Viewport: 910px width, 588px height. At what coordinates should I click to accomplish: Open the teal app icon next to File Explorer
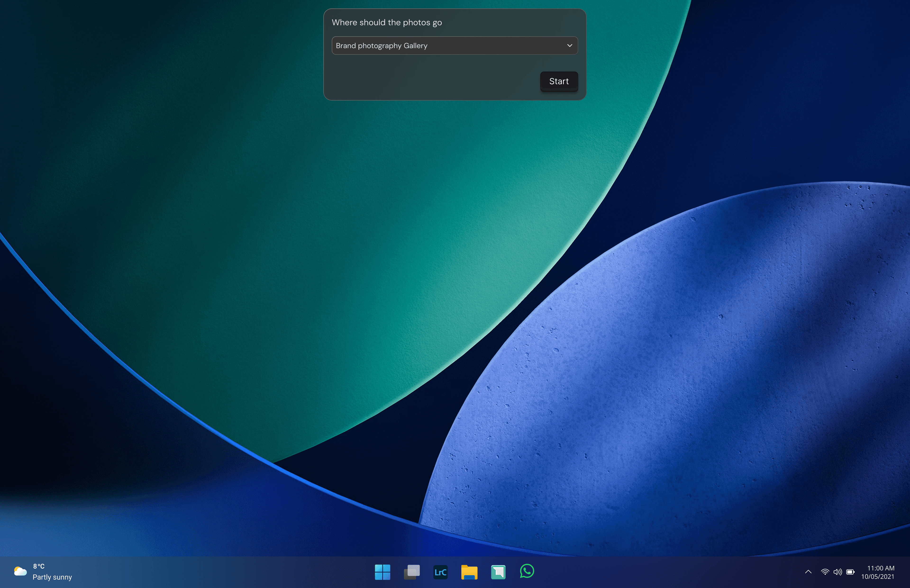[x=498, y=572]
